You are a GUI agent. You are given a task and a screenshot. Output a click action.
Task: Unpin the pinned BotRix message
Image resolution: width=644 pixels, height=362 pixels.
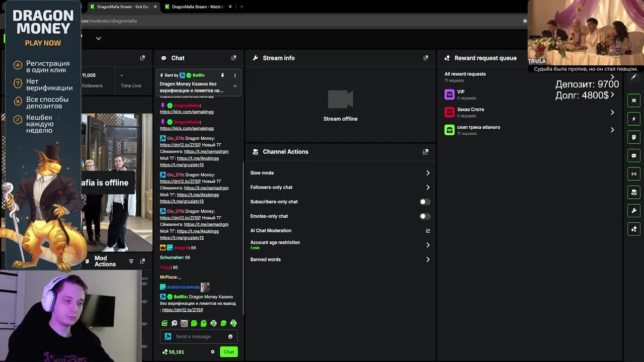(222, 75)
